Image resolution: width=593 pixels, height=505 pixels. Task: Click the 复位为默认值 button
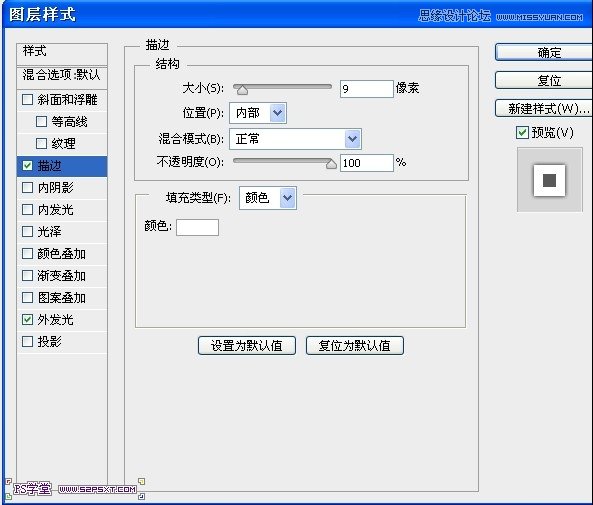click(355, 345)
